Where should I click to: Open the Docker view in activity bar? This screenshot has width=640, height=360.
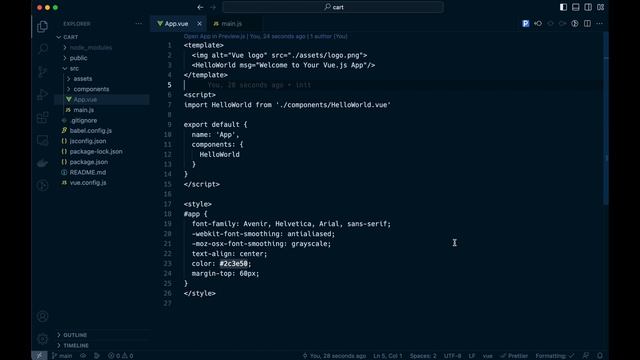click(x=42, y=163)
